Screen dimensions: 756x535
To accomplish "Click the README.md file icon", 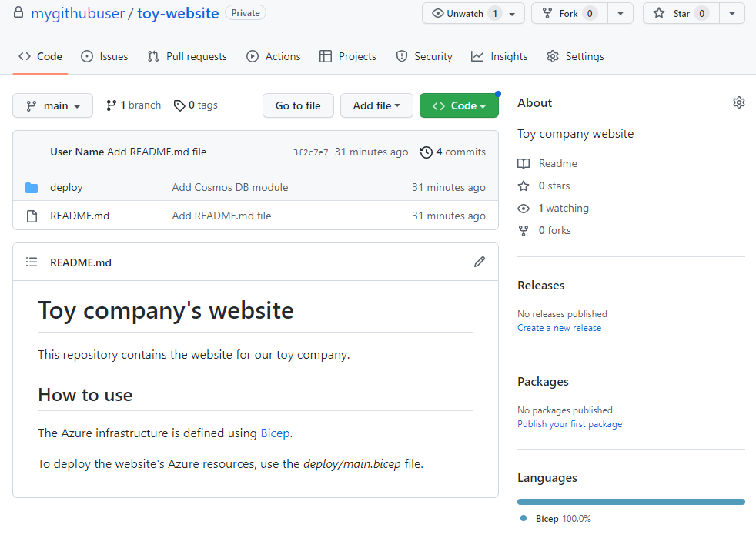I will tap(32, 216).
